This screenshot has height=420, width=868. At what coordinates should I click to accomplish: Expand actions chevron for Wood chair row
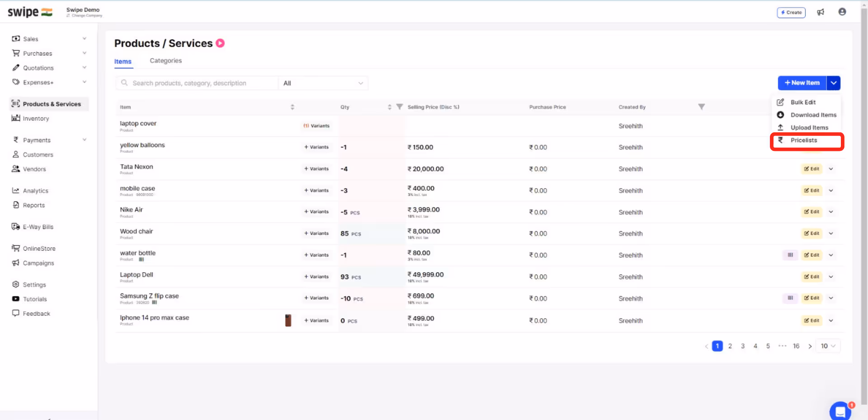coord(831,233)
